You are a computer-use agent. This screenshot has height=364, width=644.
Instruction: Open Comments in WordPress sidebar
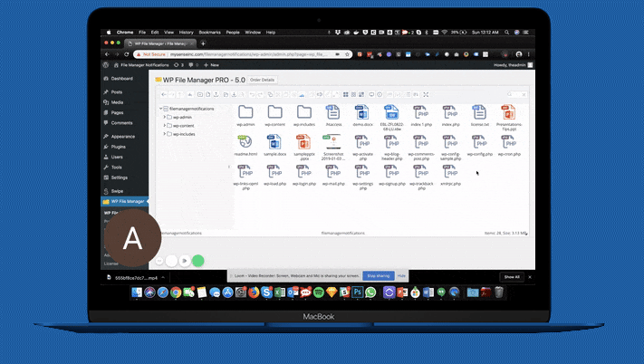(x=124, y=123)
